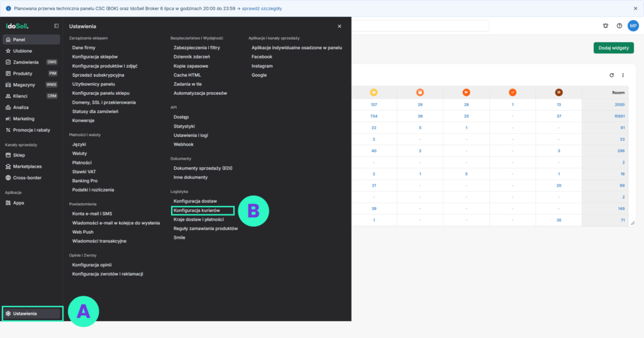Open Sprzedaż subskrypcyjna
The image size is (644, 338).
pyautogui.click(x=98, y=75)
